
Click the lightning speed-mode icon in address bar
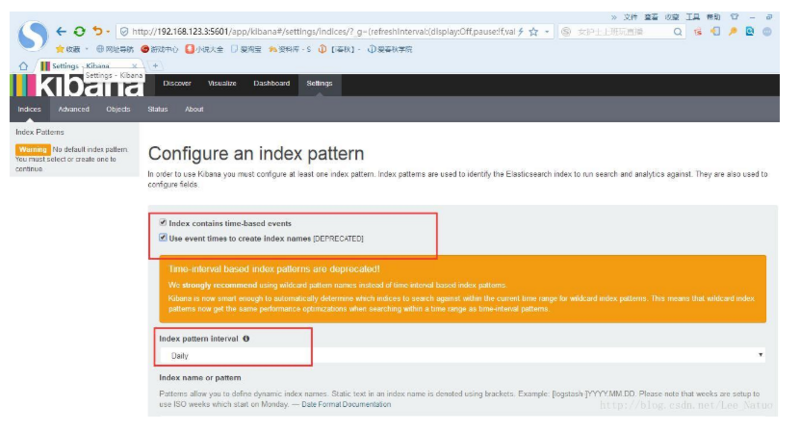pos(520,32)
